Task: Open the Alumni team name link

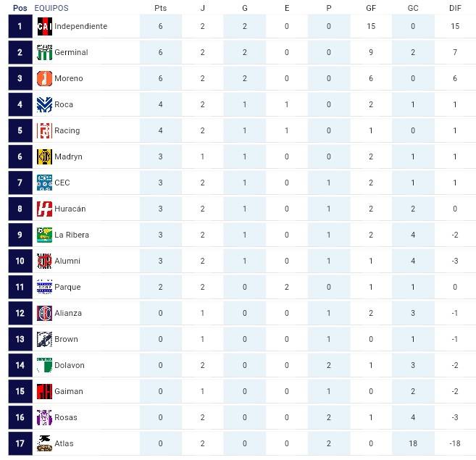Action: pyautogui.click(x=67, y=261)
